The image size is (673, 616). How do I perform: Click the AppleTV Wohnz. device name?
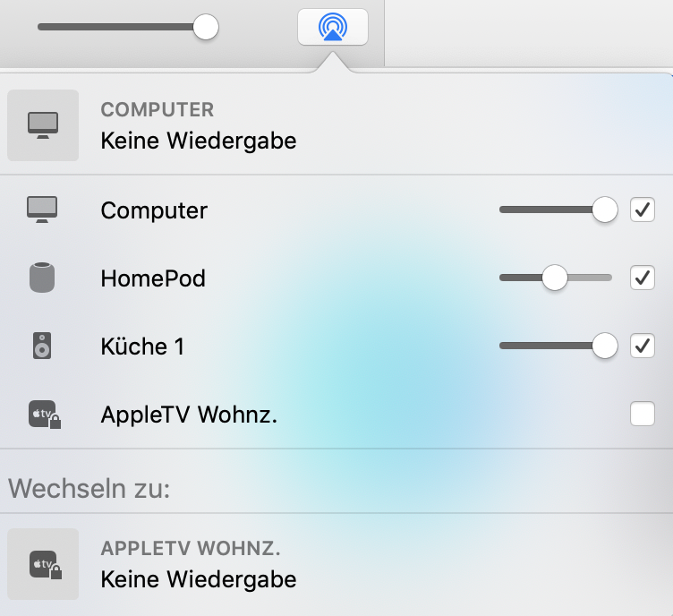pos(189,415)
